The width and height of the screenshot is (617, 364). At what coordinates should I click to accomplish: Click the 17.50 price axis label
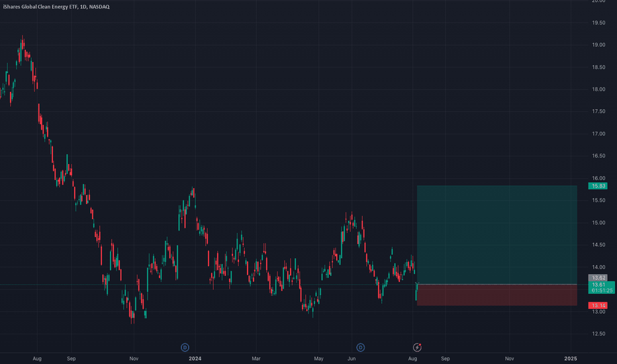tap(598, 111)
